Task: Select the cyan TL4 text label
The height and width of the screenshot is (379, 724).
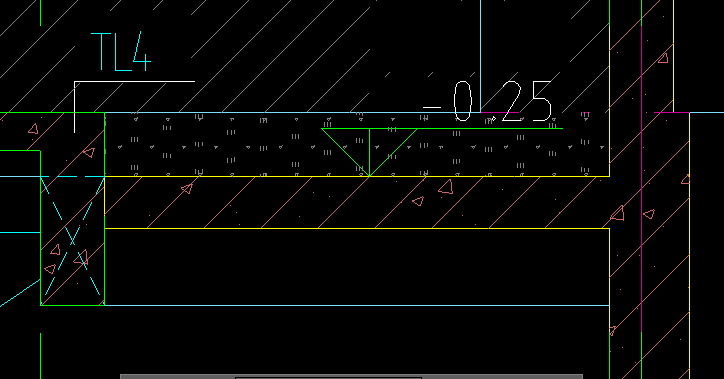Action: [x=121, y=51]
